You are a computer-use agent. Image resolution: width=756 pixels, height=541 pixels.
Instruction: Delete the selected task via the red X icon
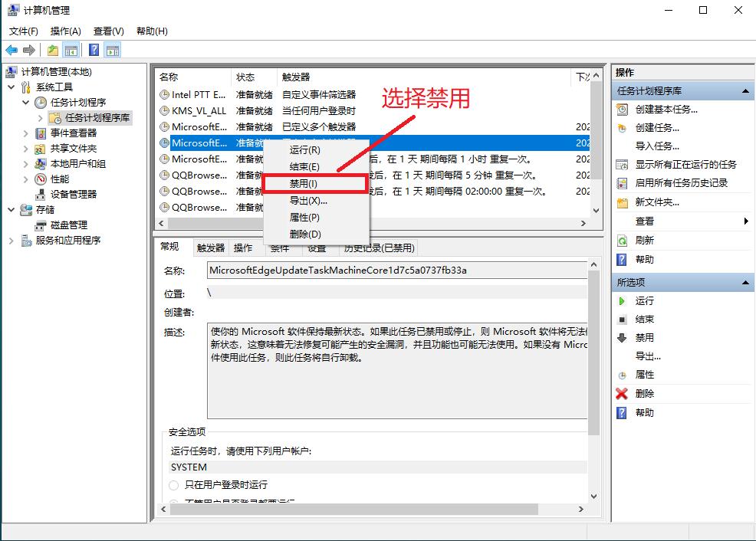pos(623,393)
